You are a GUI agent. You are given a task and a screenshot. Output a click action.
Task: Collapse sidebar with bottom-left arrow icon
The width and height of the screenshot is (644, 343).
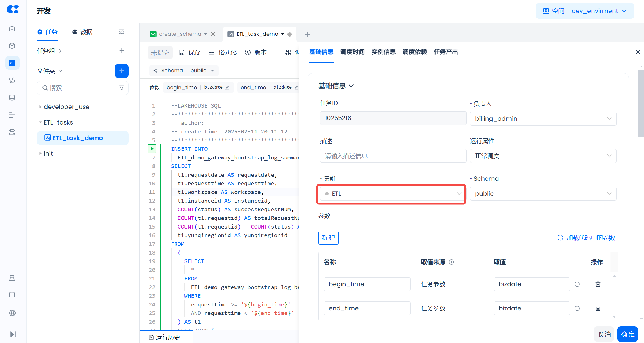pos(13,334)
